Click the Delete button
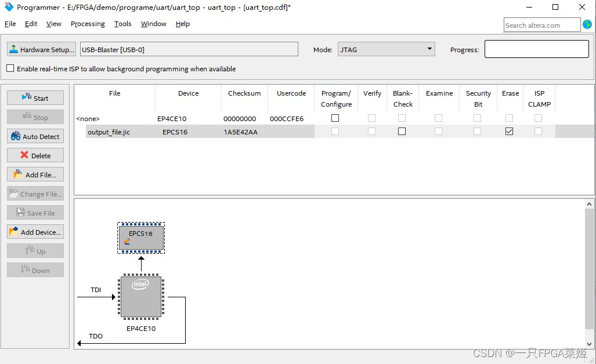Viewport: 596px width, 364px height. pos(35,155)
